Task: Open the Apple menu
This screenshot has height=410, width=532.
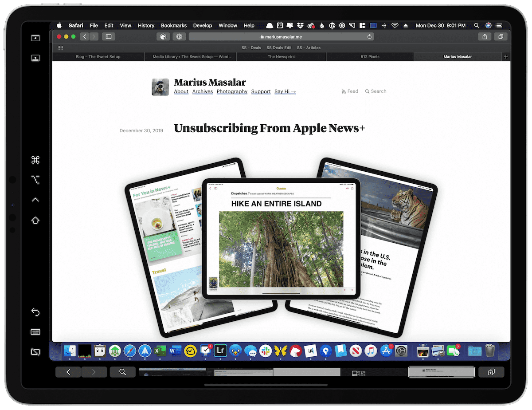Action: pos(59,26)
